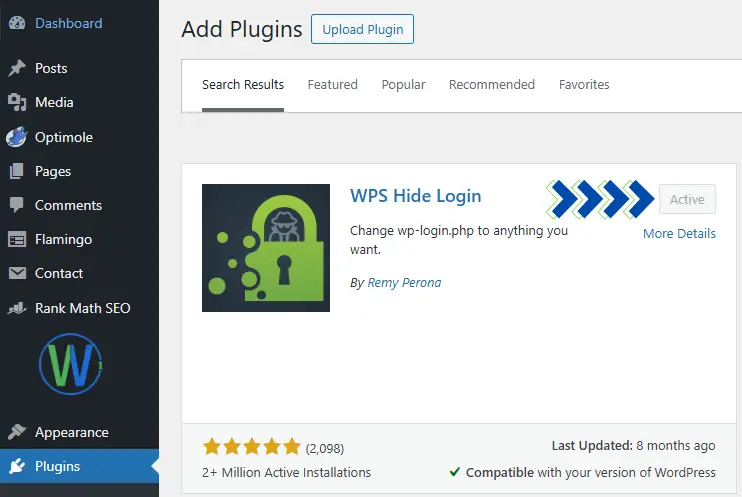Screen dimensions: 742x497
Task: Click the Dashboard gauge icon
Action: coord(17,23)
